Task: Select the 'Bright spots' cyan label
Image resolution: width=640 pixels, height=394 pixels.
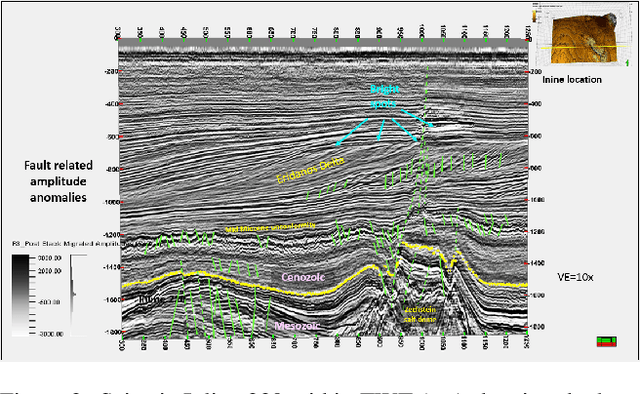Action: click(x=384, y=96)
